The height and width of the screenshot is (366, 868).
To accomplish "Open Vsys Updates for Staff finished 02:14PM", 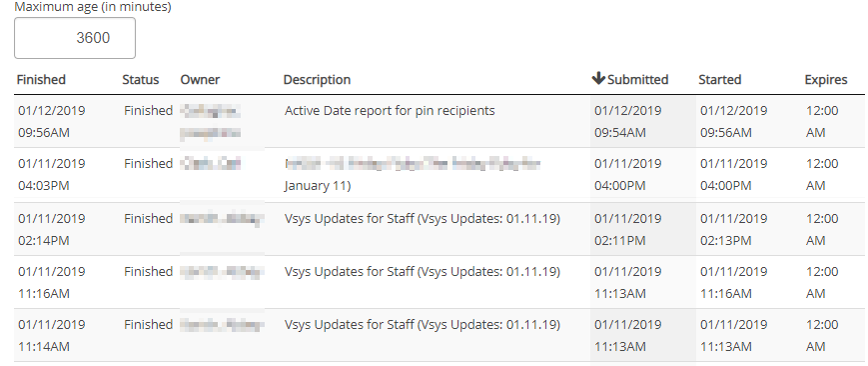I will [x=423, y=218].
